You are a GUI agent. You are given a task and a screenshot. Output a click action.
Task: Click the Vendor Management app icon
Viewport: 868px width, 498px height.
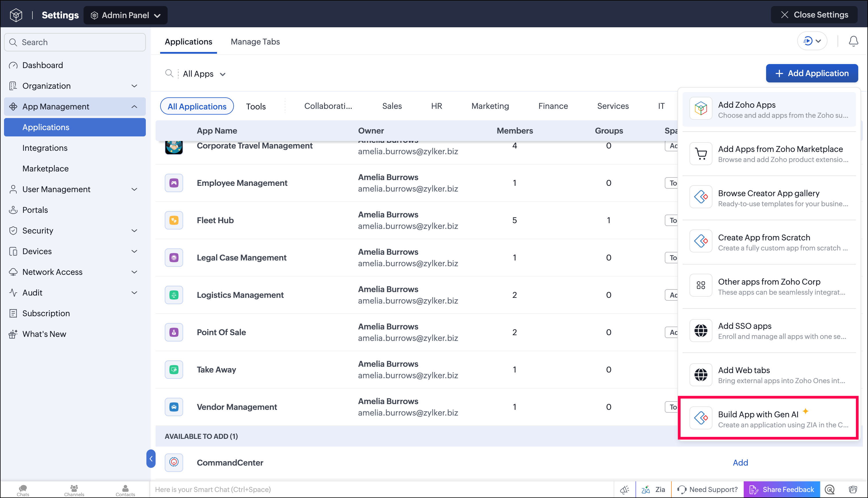point(174,407)
